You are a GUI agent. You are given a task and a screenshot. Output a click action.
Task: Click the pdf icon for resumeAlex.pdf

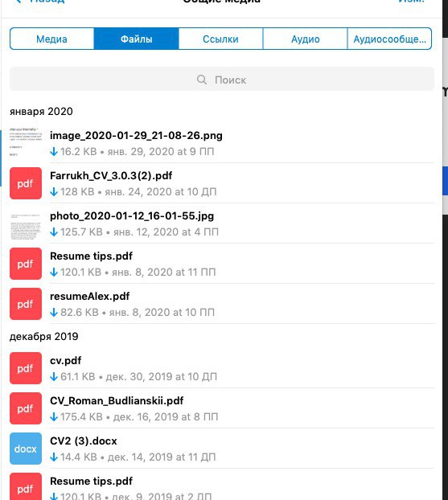(26, 304)
